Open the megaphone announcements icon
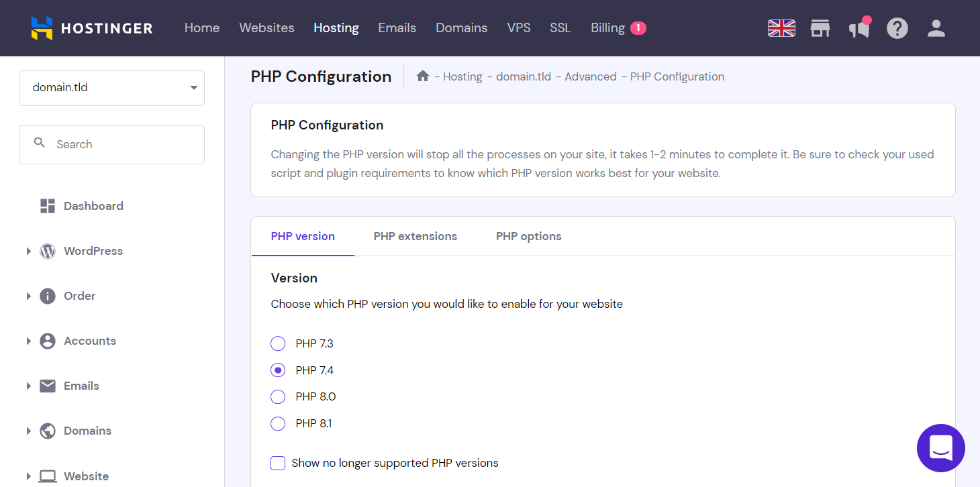 click(859, 28)
